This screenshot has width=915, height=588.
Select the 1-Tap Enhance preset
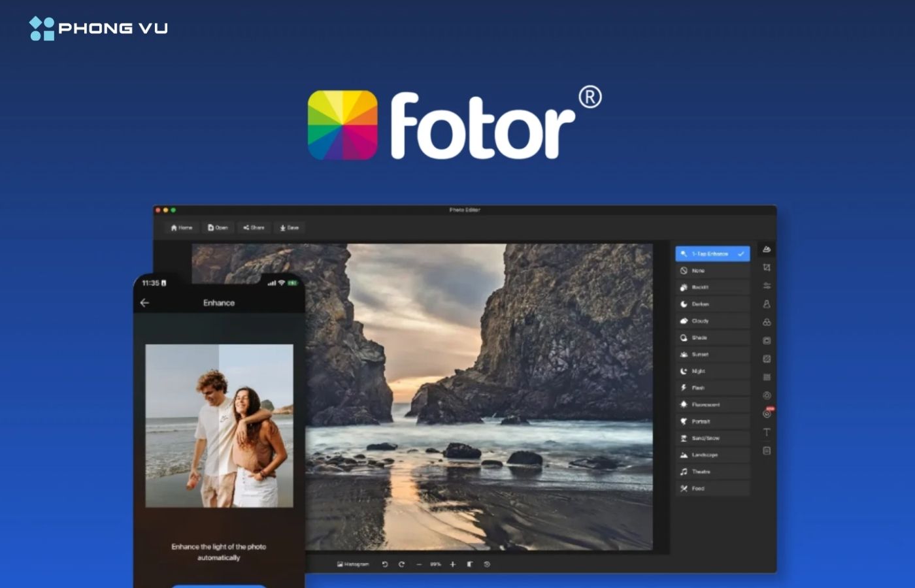click(712, 253)
